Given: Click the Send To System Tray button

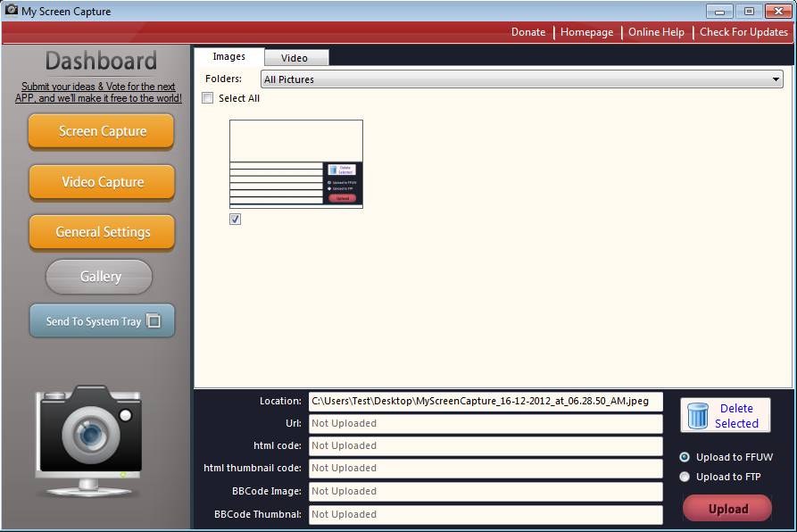Looking at the screenshot, I should 102,320.
